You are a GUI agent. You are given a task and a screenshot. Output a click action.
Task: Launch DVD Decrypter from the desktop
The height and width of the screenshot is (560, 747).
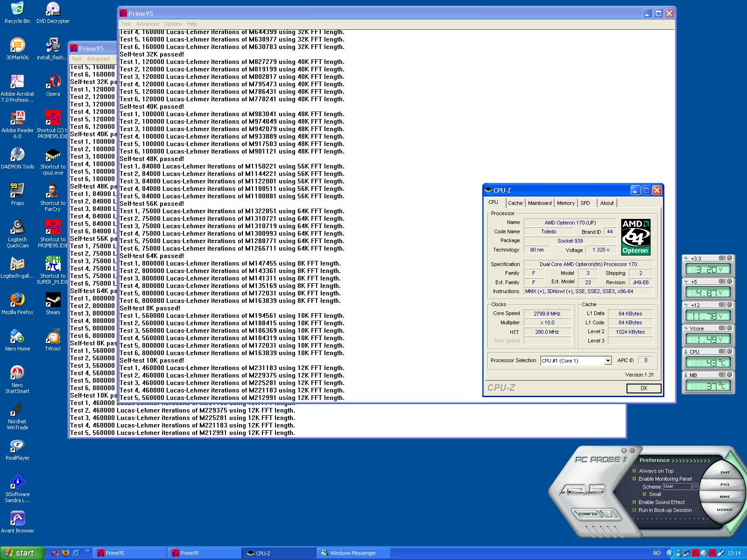[x=53, y=13]
